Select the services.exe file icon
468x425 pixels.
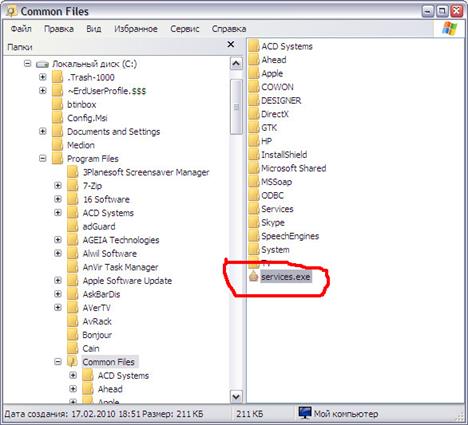coord(254,277)
